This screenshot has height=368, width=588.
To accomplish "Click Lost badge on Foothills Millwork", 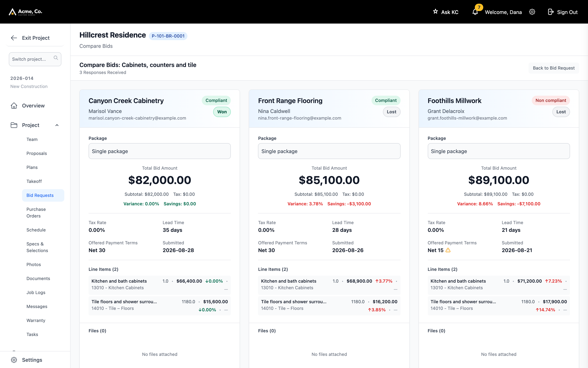I will pyautogui.click(x=561, y=112).
